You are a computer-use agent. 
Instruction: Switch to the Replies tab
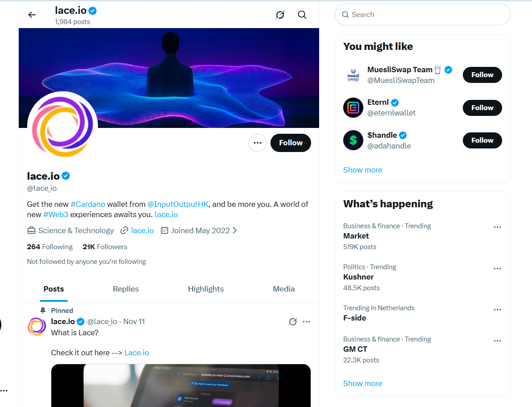(x=126, y=289)
